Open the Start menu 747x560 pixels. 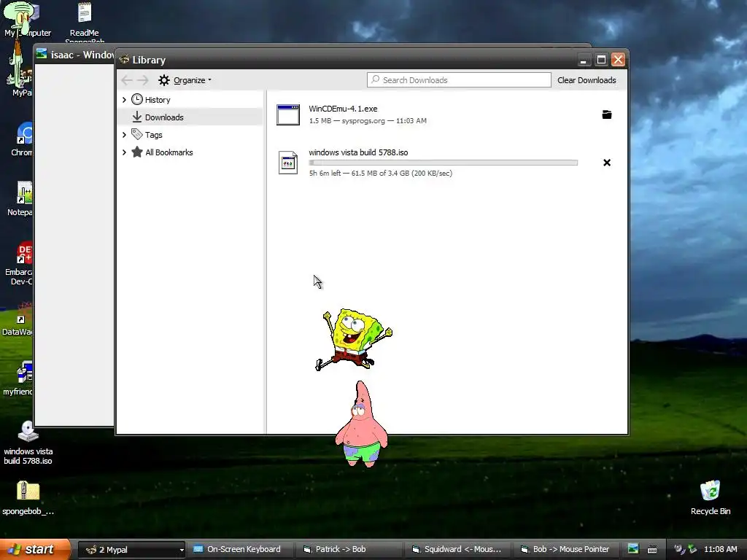coord(35,549)
